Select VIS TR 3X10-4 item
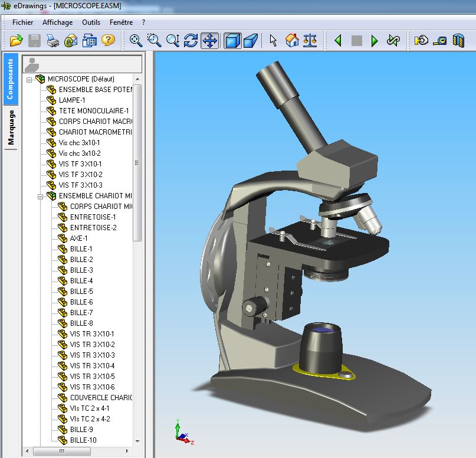Viewport: 476px width, 458px height. (92, 366)
